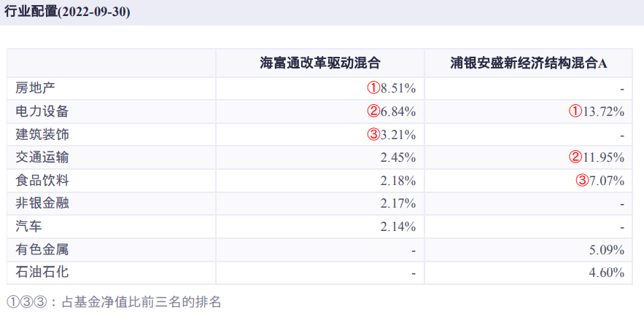Viewport: 644px width, 322px height.
Task: Select the 建筑装饰 row label
Action: pyautogui.click(x=42, y=135)
